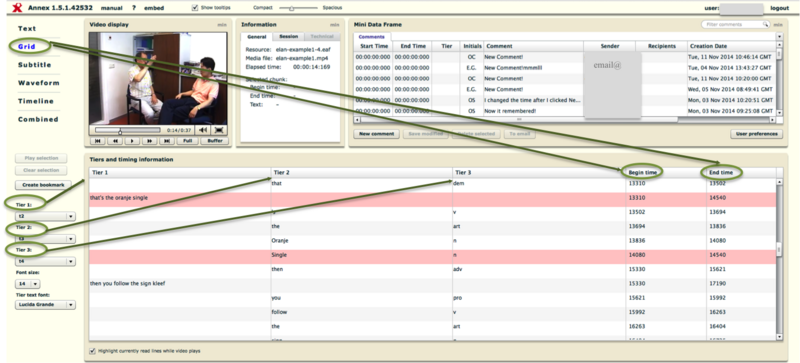Click the red Annex logo icon
Screen dimensions: 800x363
[17, 8]
